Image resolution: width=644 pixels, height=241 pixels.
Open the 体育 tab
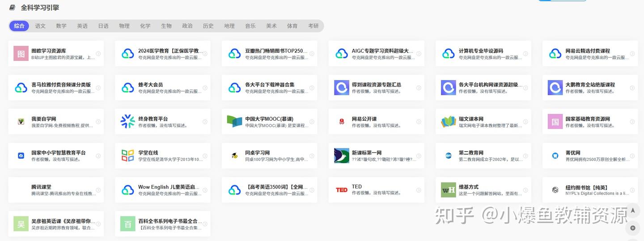pos(292,26)
